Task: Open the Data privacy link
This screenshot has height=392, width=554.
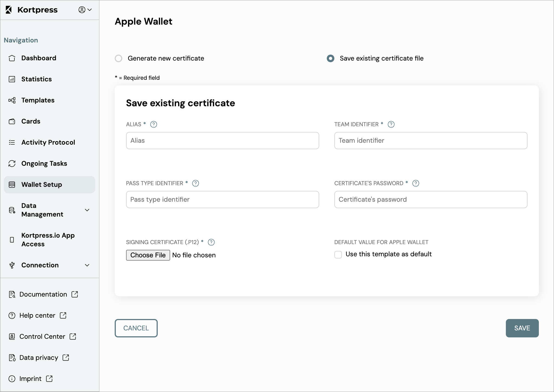Action: point(39,358)
